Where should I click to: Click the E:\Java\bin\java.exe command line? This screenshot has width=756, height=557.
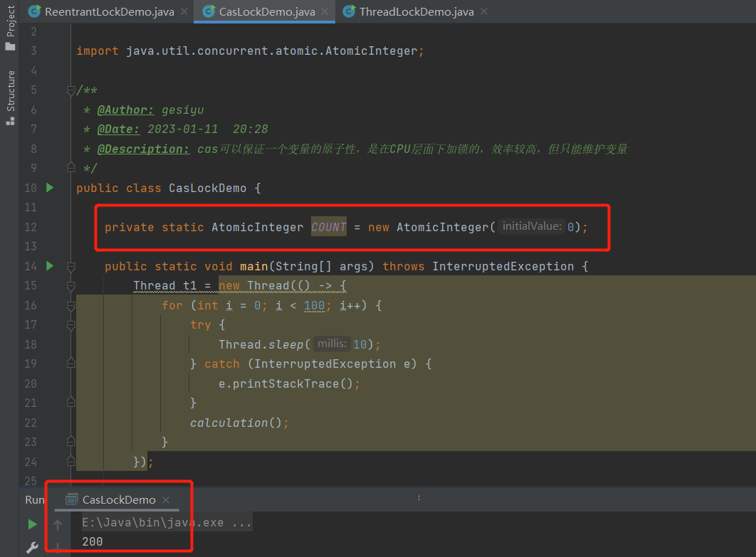(167, 522)
